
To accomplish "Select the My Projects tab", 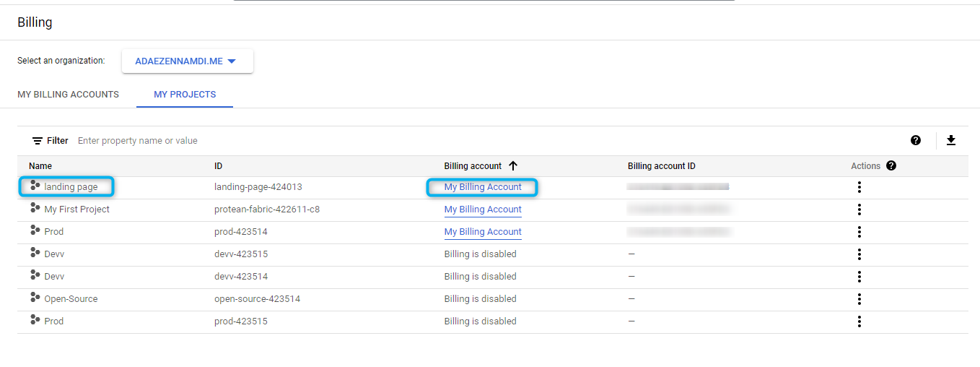I will click(x=185, y=95).
